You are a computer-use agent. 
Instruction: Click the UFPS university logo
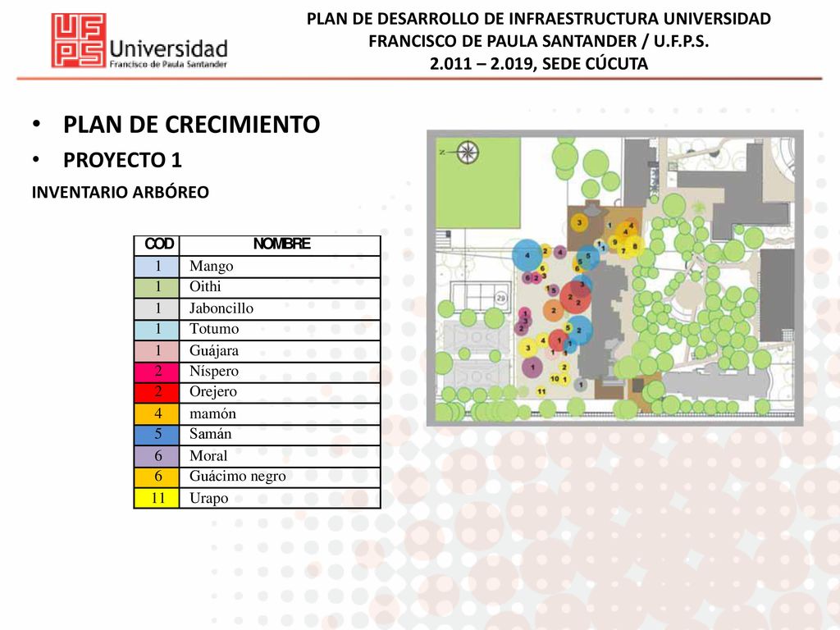78,41
